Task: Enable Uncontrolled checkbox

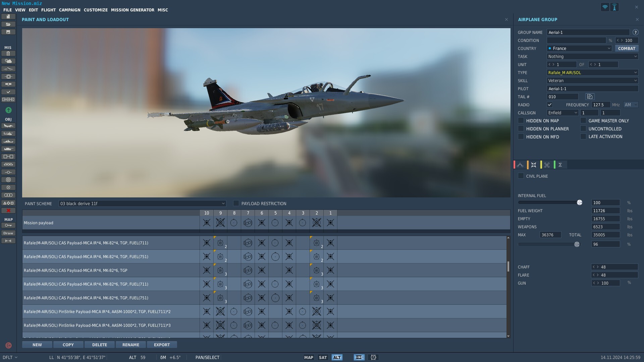Action: click(583, 129)
